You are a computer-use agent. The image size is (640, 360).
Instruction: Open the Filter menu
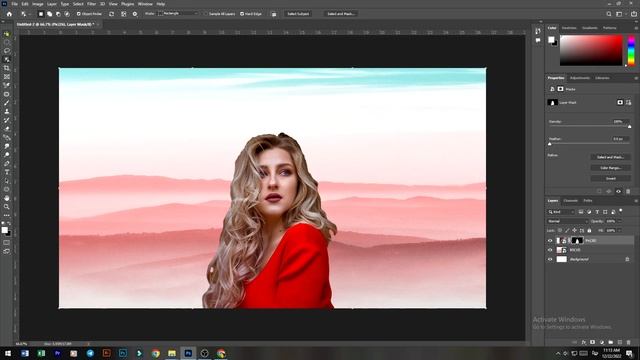(x=91, y=4)
